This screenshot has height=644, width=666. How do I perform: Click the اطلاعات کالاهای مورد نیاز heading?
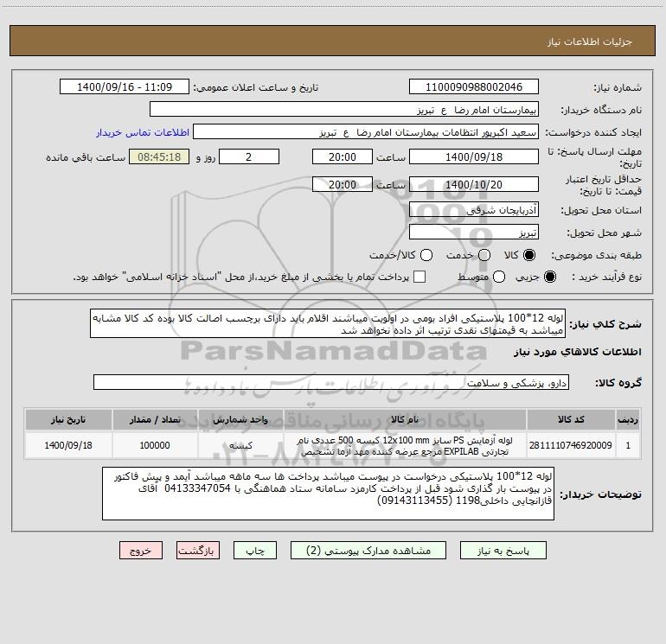click(x=578, y=352)
